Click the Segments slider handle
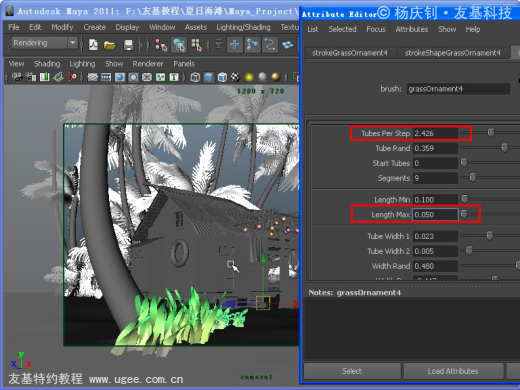Viewport: 520px width, 390px height. (473, 177)
